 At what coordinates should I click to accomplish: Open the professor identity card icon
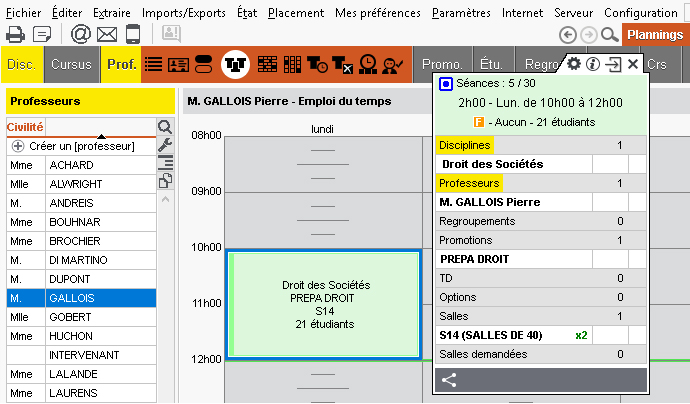click(x=178, y=65)
